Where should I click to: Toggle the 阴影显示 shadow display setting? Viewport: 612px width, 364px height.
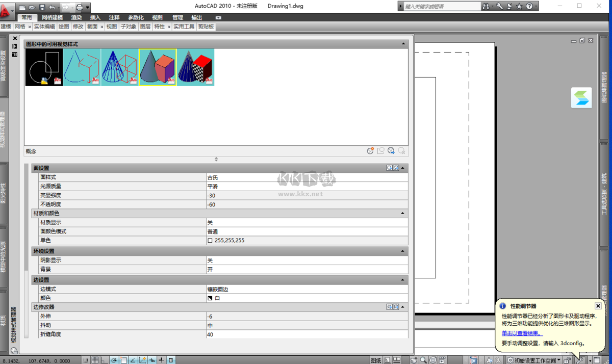(x=306, y=260)
